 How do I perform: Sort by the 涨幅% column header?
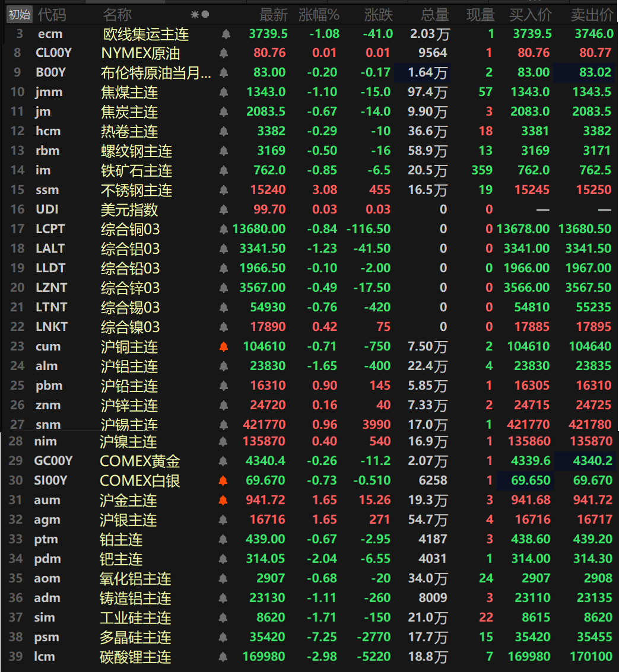click(319, 15)
